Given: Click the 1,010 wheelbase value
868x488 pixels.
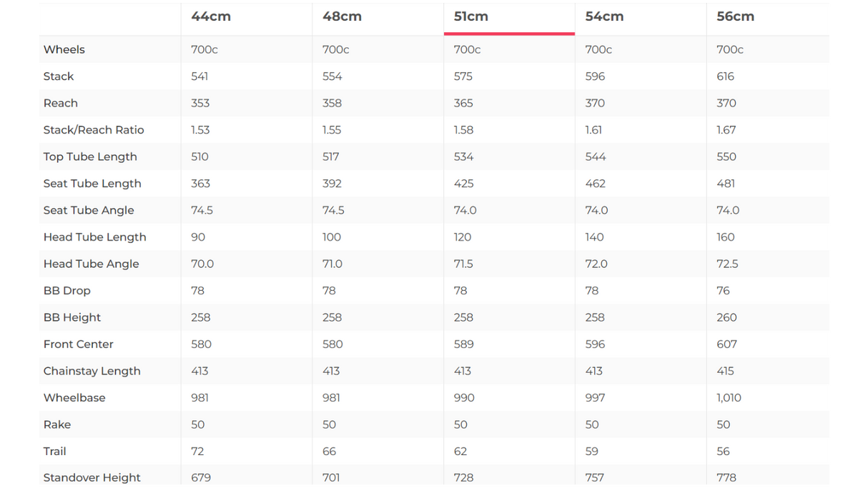Looking at the screenshot, I should pyautogui.click(x=729, y=398).
